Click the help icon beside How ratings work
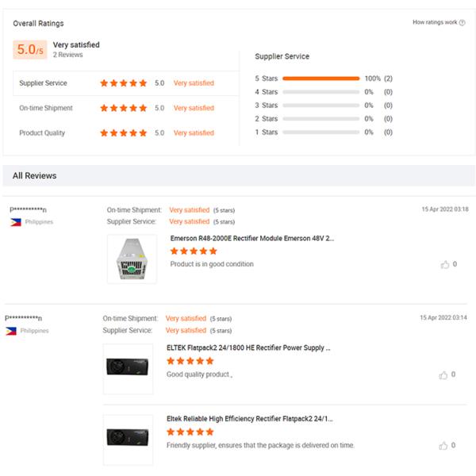Image resolution: width=476 pixels, height=476 pixels. 463,23
